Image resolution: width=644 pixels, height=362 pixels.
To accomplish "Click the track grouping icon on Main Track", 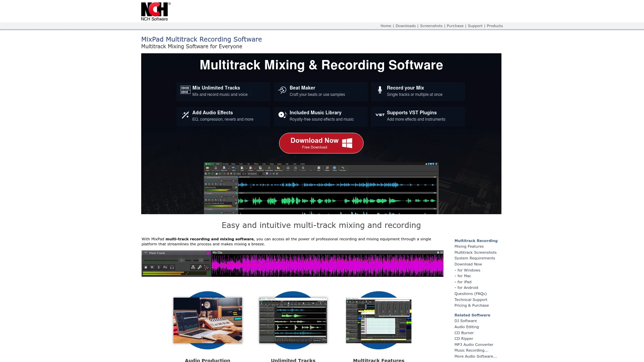I will pos(193,267).
